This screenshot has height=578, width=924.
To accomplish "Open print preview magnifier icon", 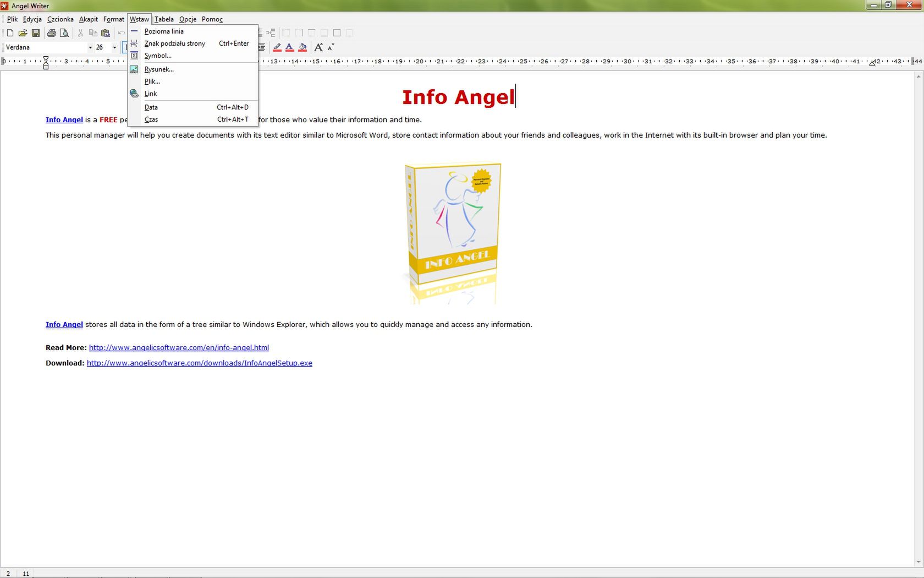I will (x=64, y=33).
